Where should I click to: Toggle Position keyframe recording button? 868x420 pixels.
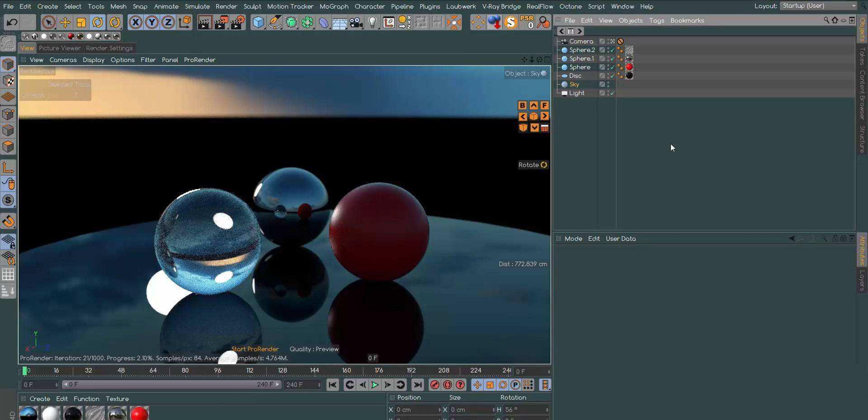tap(477, 385)
